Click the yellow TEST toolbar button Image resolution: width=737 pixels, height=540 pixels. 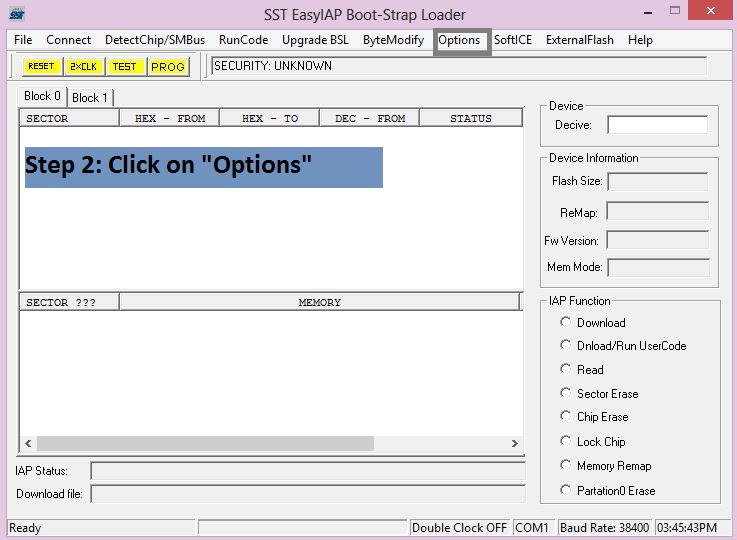124,66
